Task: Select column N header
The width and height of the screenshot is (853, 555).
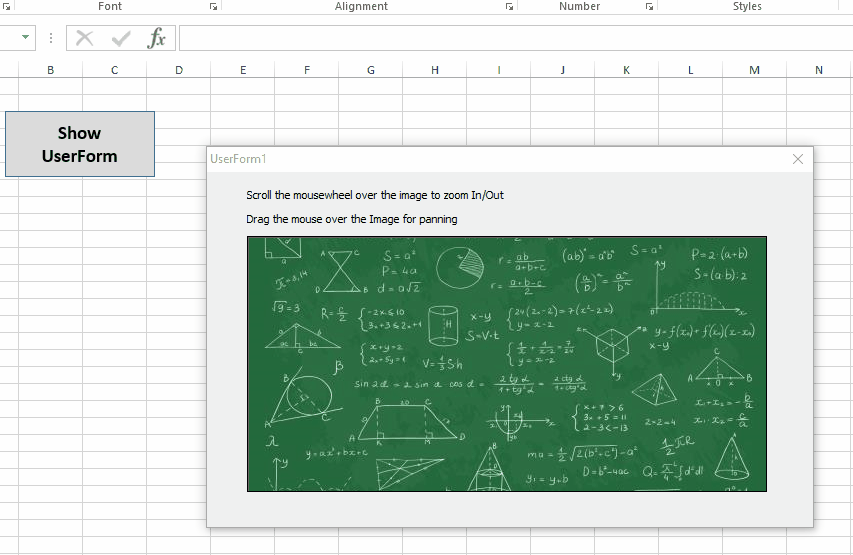Action: click(x=819, y=69)
